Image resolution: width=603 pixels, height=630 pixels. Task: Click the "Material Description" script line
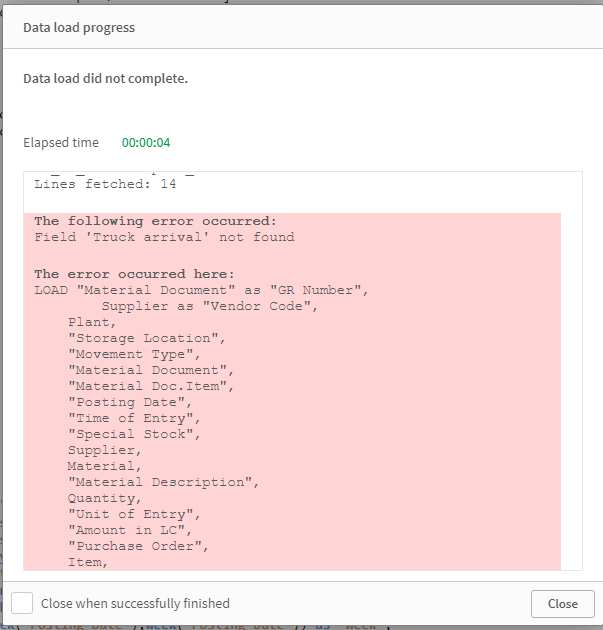pyautogui.click(x=163, y=482)
